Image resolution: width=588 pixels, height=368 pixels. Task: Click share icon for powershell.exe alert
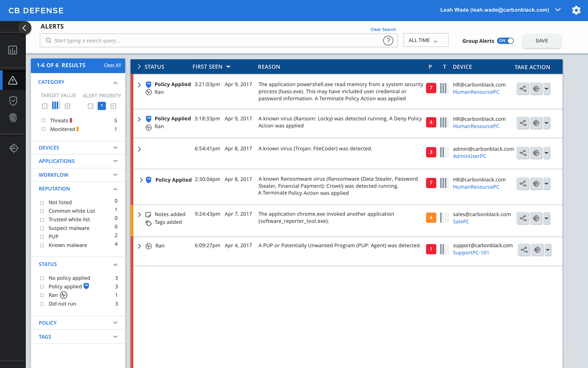[523, 89]
